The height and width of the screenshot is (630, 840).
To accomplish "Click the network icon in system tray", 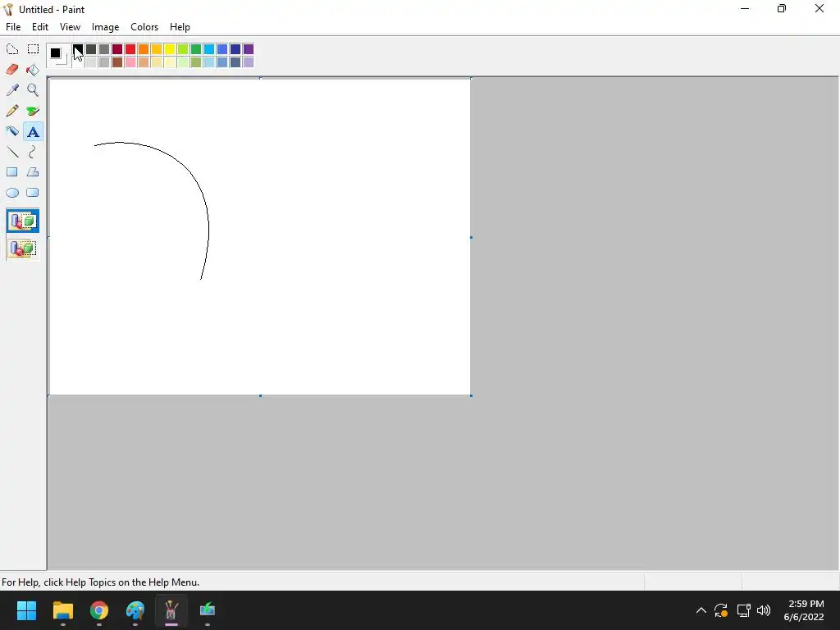I will pyautogui.click(x=743, y=610).
